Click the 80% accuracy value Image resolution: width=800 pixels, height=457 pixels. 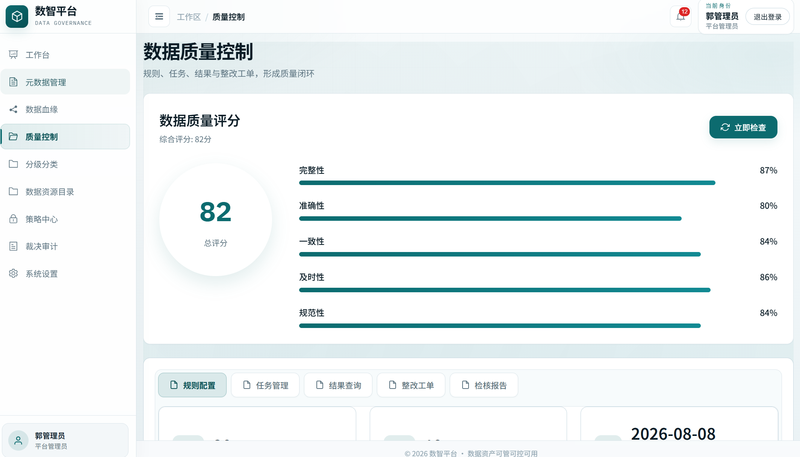coord(768,206)
